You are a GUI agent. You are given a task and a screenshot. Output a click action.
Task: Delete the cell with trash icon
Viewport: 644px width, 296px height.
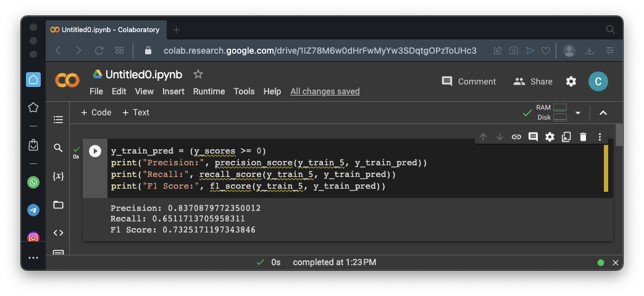point(583,137)
